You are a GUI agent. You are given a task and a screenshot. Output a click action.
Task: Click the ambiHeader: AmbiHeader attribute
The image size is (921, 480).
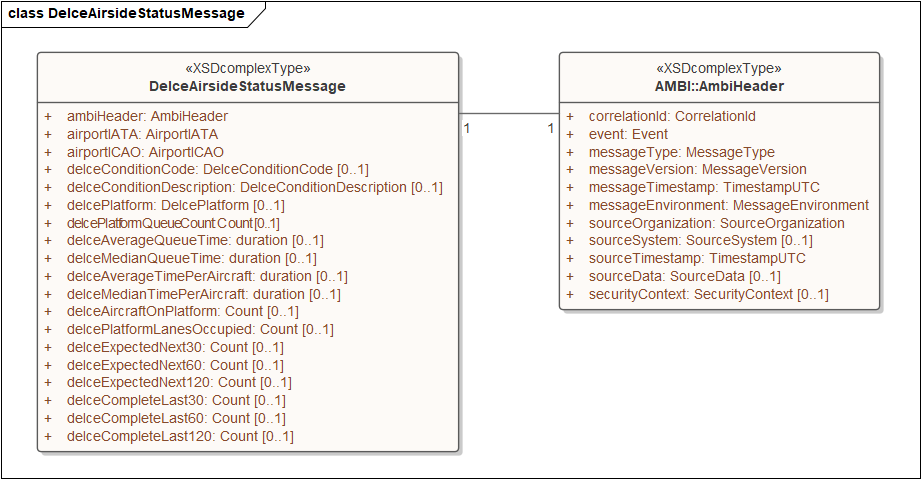pos(147,116)
